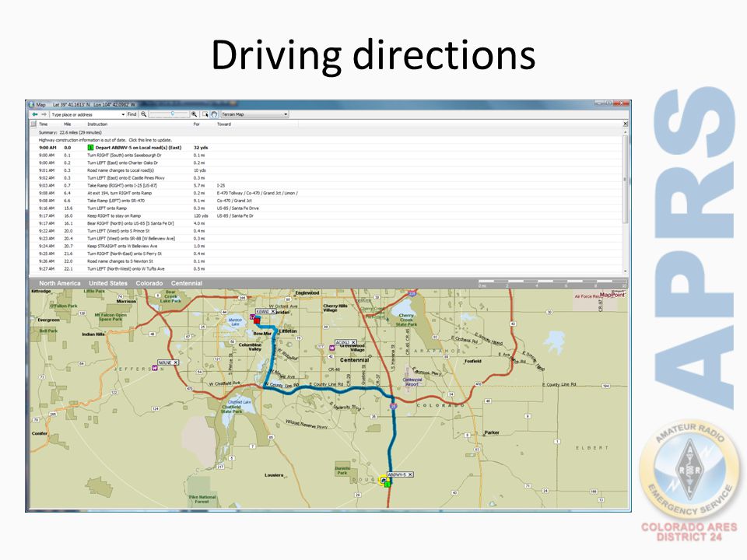The image size is (747, 560).
Task: Select the 'Keep STRAIGHT onto W Belleview Ave' row
Action: pos(326,247)
